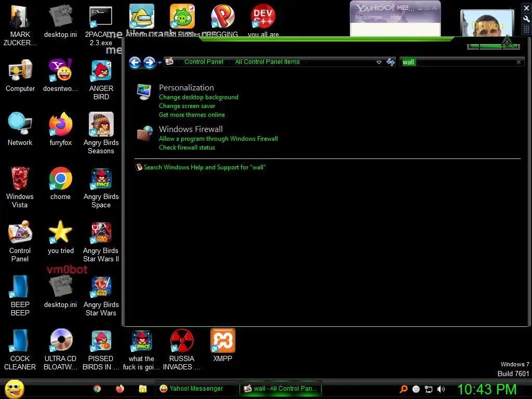The height and width of the screenshot is (399, 532).
Task: Open Angry Birds Star Wars II shortcut
Action: pyautogui.click(x=101, y=241)
